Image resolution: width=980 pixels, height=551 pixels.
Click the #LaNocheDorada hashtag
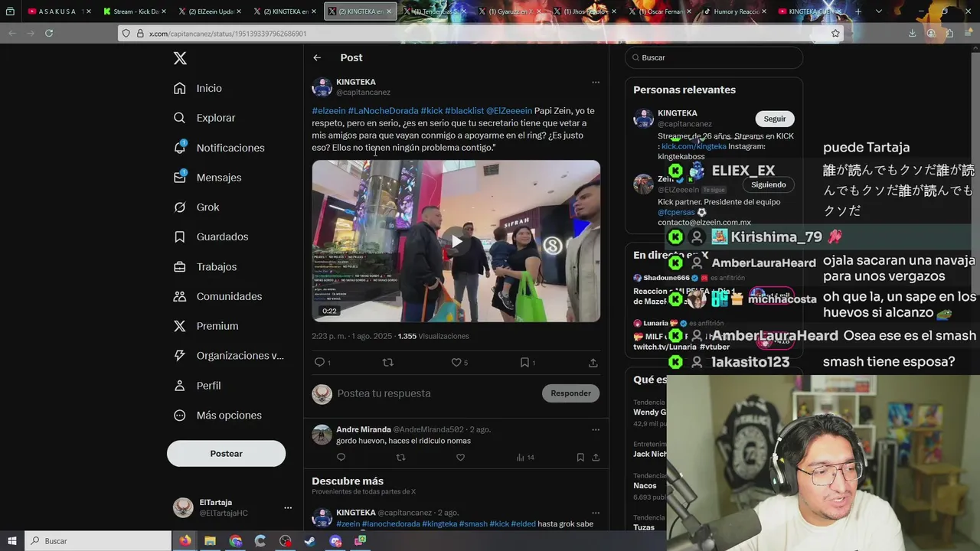point(383,111)
